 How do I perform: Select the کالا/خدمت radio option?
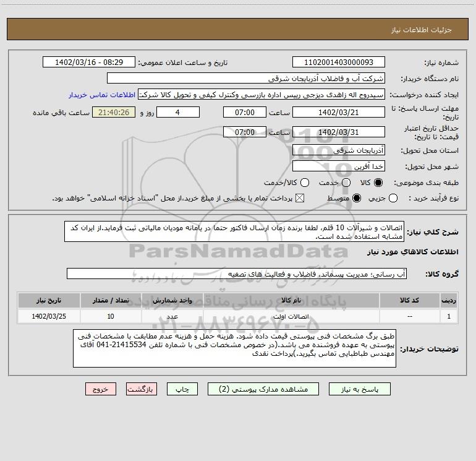tap(305, 183)
